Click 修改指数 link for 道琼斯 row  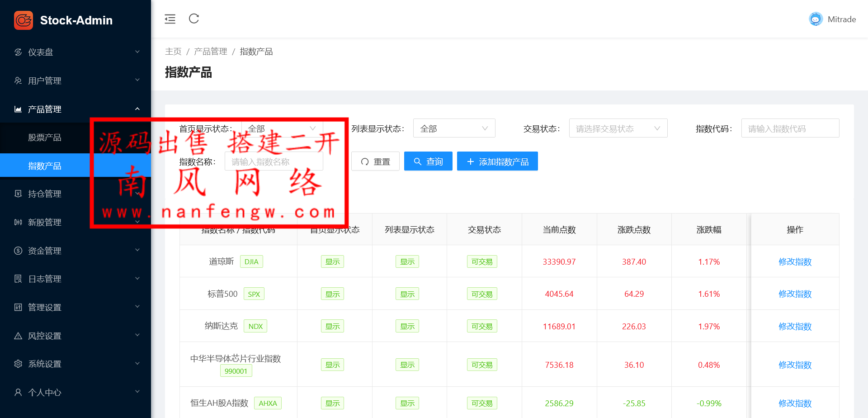click(x=795, y=262)
